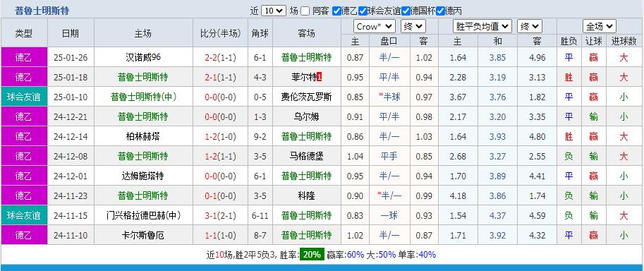Click the 汉诺威96 home team link
Screen dimensions: 644x271
click(x=143, y=57)
